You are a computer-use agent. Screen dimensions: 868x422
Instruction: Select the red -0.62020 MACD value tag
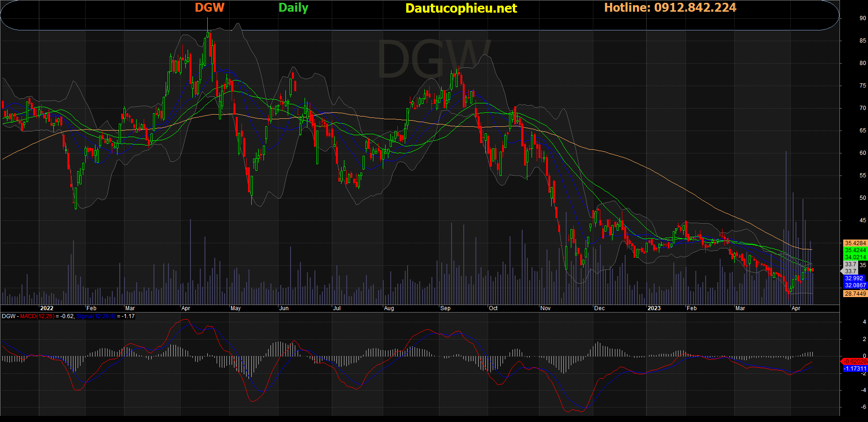pos(855,362)
